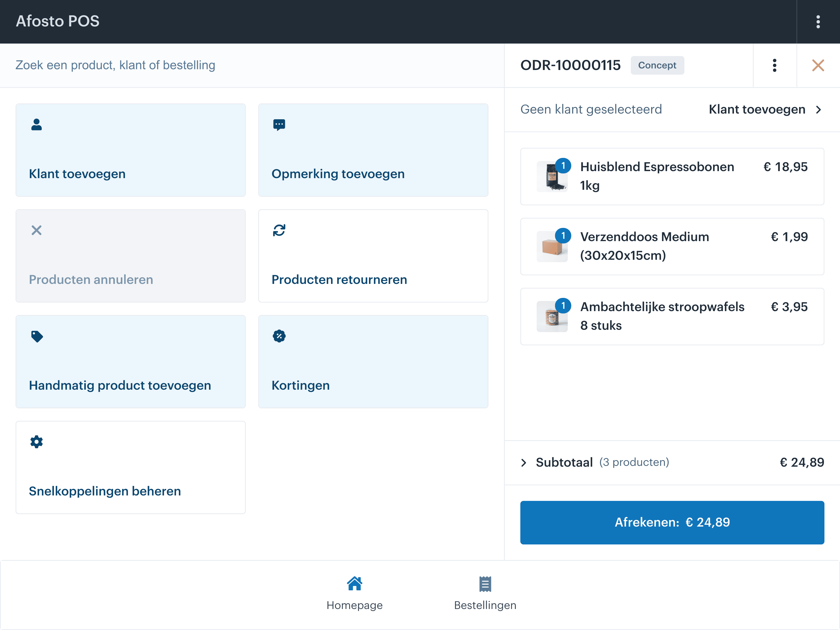Click the Ambachtelijke stroopwafels quantity badge
The height and width of the screenshot is (630, 840).
click(563, 306)
